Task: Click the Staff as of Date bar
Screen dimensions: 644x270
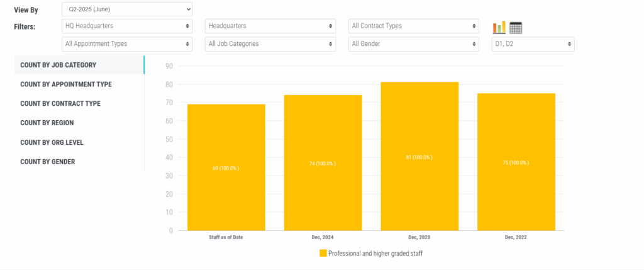Action: 226,167
